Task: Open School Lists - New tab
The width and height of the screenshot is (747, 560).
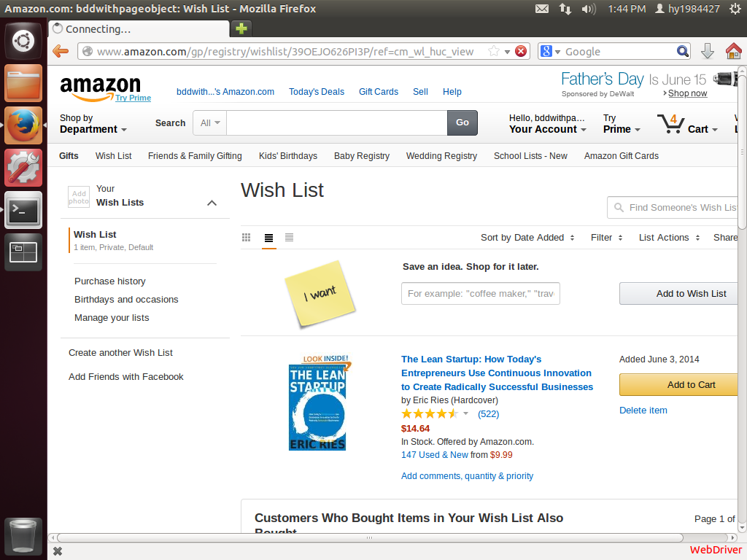Action: click(x=530, y=156)
